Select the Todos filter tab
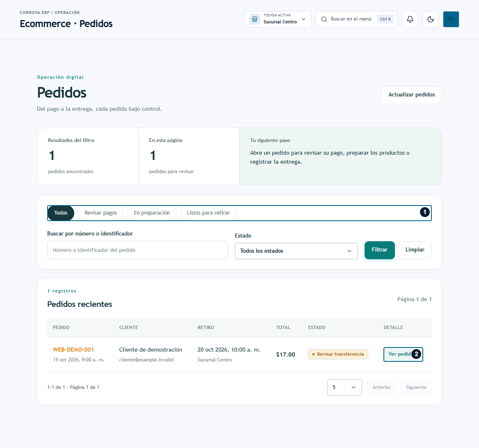 click(61, 213)
